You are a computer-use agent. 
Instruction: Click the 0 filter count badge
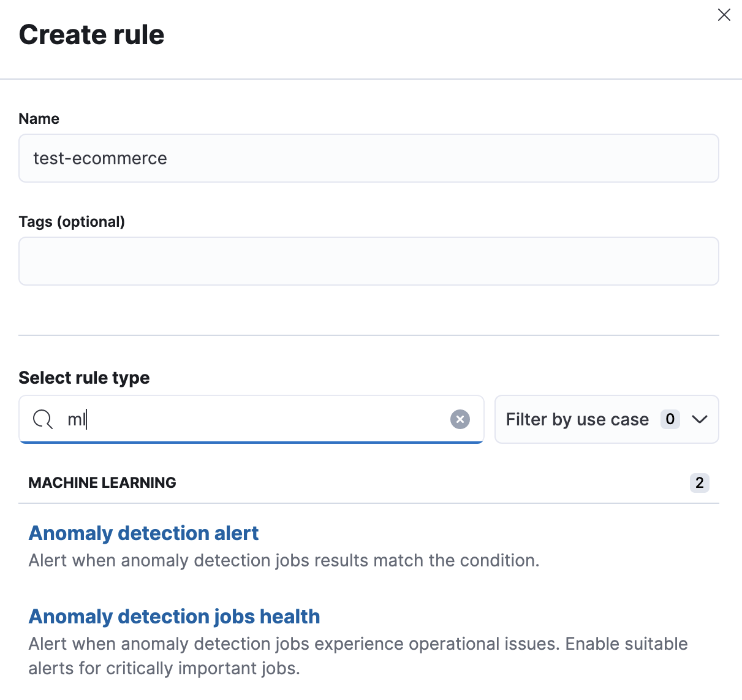click(670, 419)
